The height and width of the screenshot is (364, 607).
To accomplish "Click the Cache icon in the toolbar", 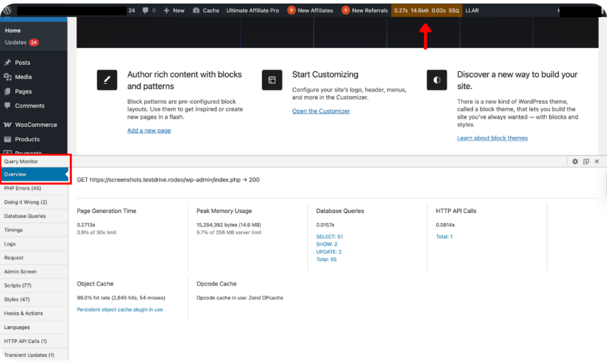I will coord(197,10).
